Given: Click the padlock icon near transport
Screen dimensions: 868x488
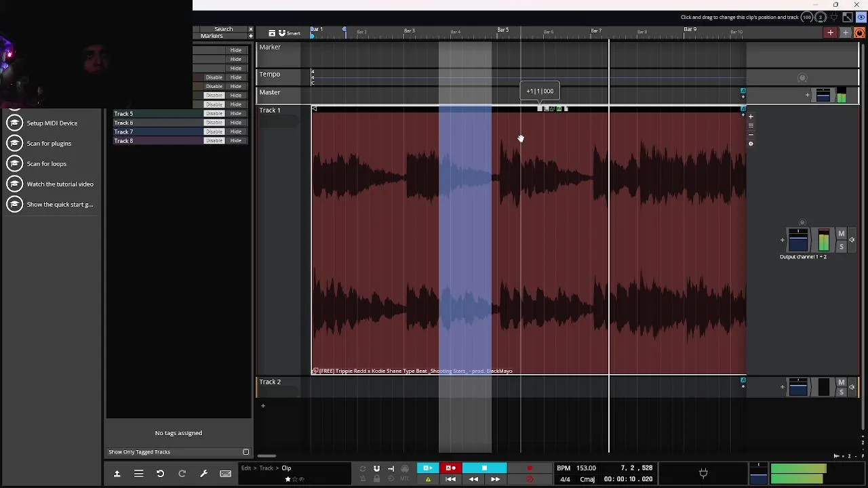Looking at the screenshot, I should (x=376, y=479).
